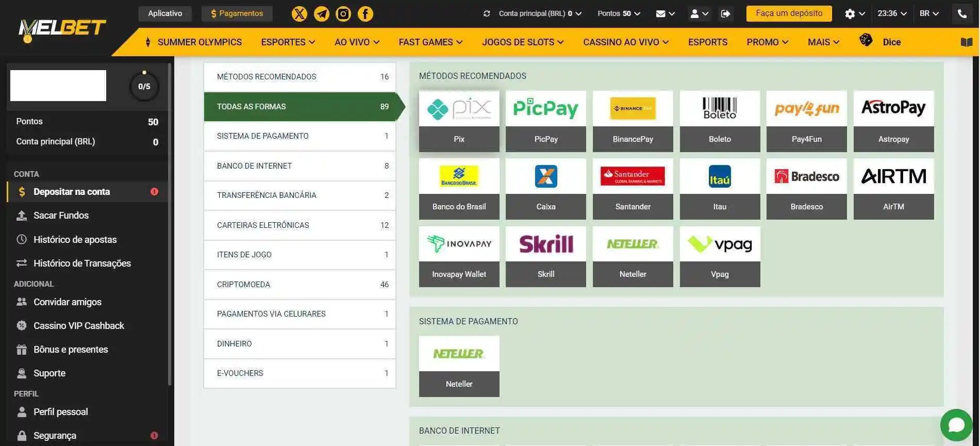Select the Banco do Brasil method
Image resolution: width=980 pixels, height=446 pixels.
pyautogui.click(x=459, y=189)
